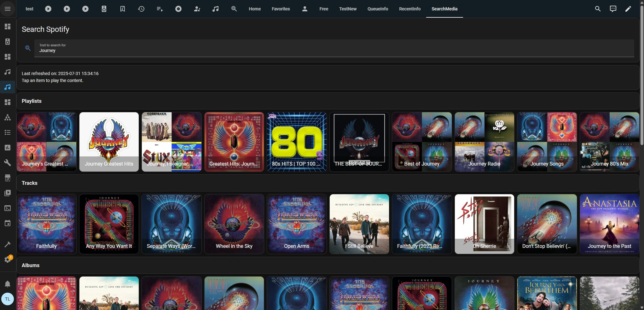Open the Assist chat bubble icon

613,9
